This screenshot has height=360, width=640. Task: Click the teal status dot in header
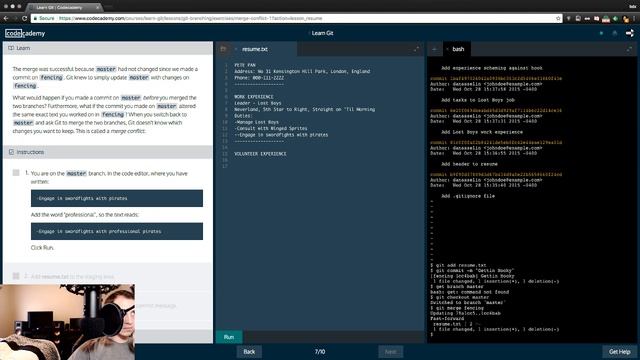[601, 33]
